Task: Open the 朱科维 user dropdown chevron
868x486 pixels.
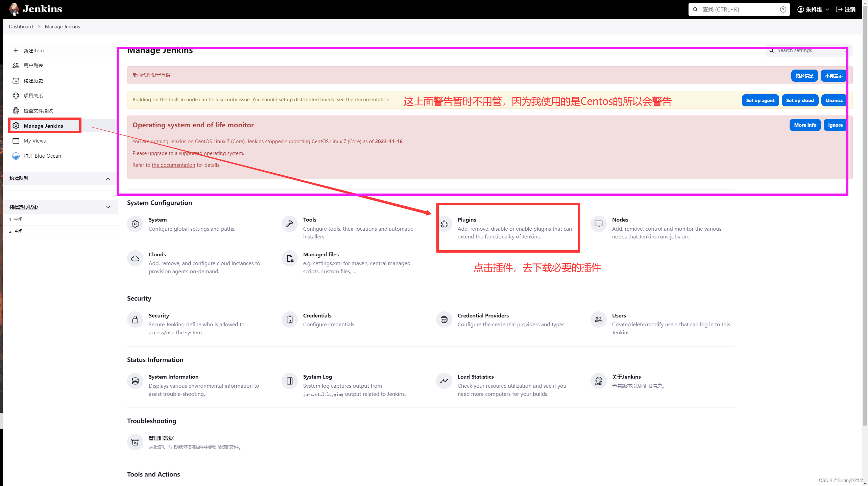Action: point(827,9)
